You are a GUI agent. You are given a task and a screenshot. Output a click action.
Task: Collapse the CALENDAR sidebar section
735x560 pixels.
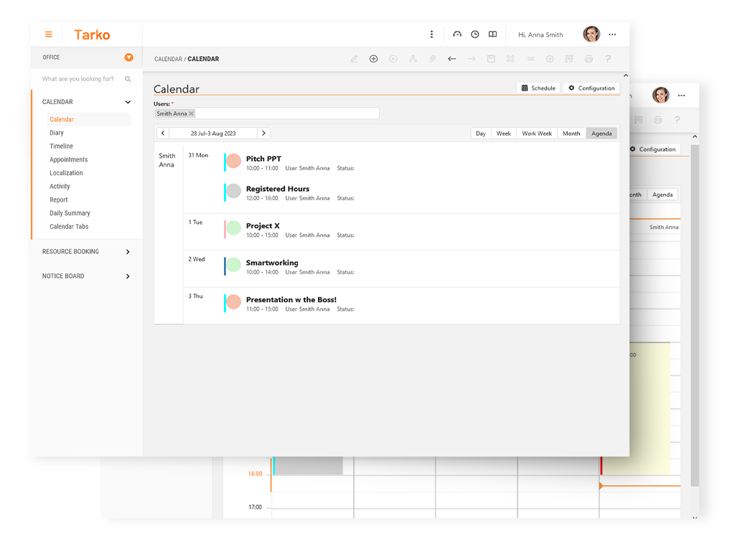128,102
